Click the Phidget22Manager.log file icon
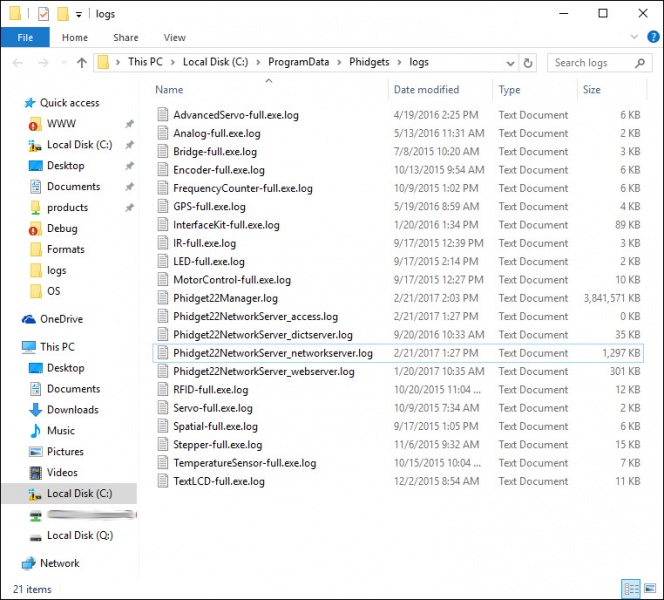 tap(163, 298)
